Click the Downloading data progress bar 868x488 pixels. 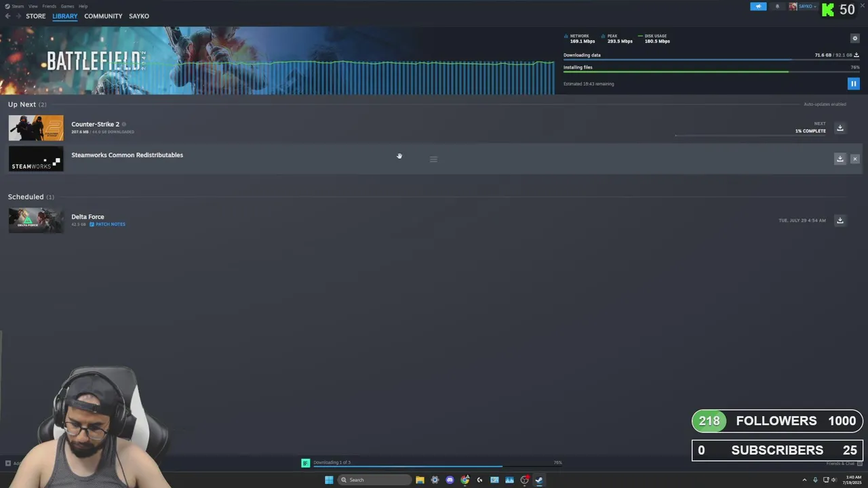point(711,60)
